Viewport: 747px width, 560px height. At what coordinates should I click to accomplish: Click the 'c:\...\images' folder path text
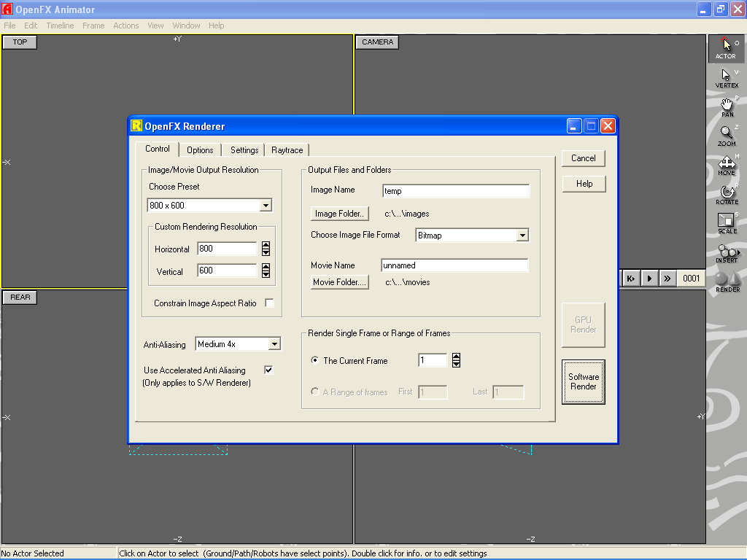click(x=407, y=214)
